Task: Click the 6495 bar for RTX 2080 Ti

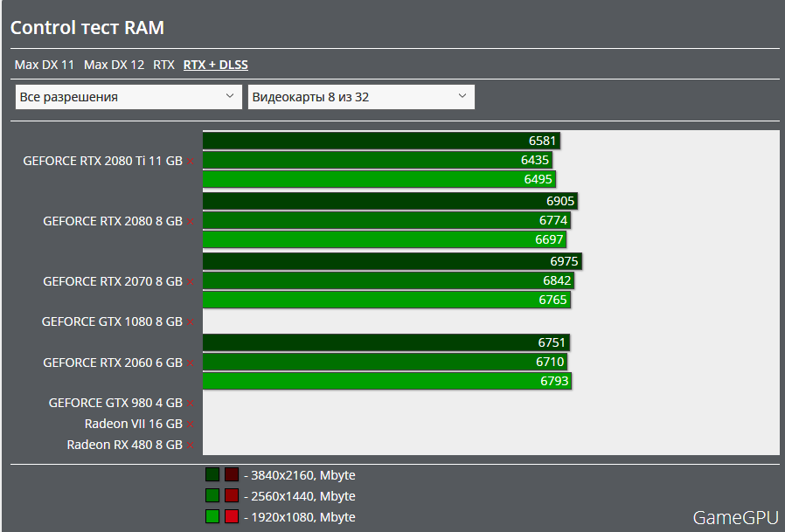Action: click(x=379, y=179)
